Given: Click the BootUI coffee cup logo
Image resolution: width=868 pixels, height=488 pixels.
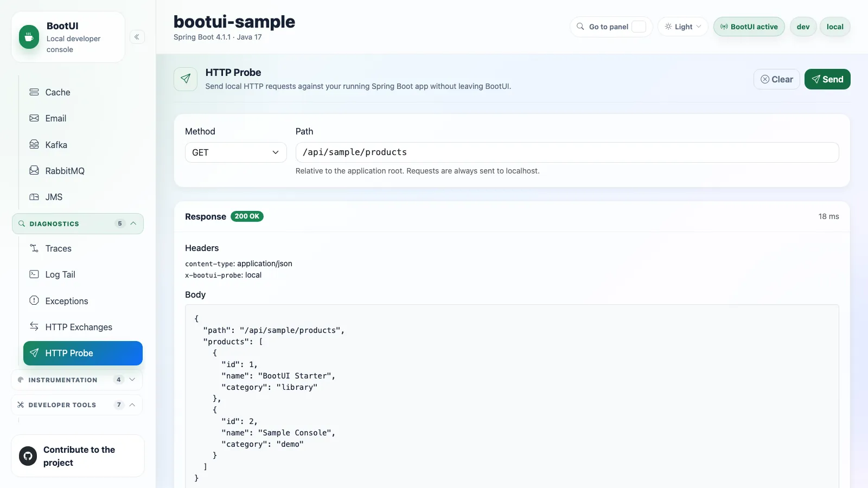Looking at the screenshot, I should (29, 37).
